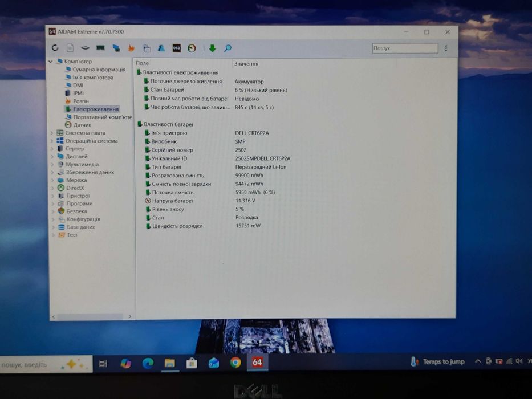Open the three-dot menu beside search

click(x=446, y=48)
